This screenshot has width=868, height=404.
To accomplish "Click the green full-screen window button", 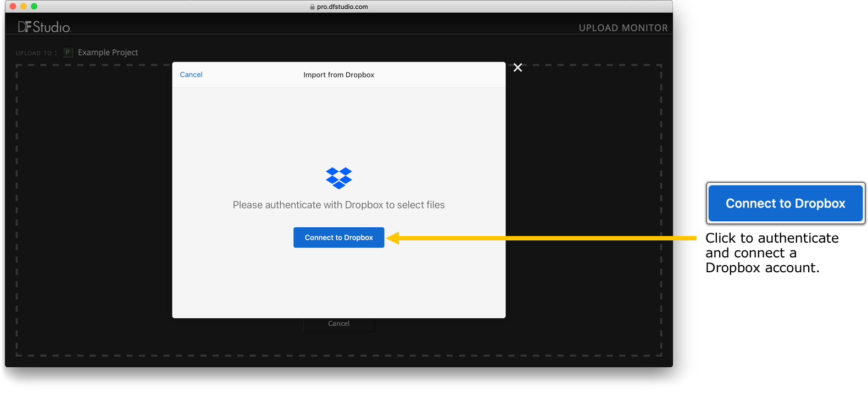I will (x=34, y=7).
